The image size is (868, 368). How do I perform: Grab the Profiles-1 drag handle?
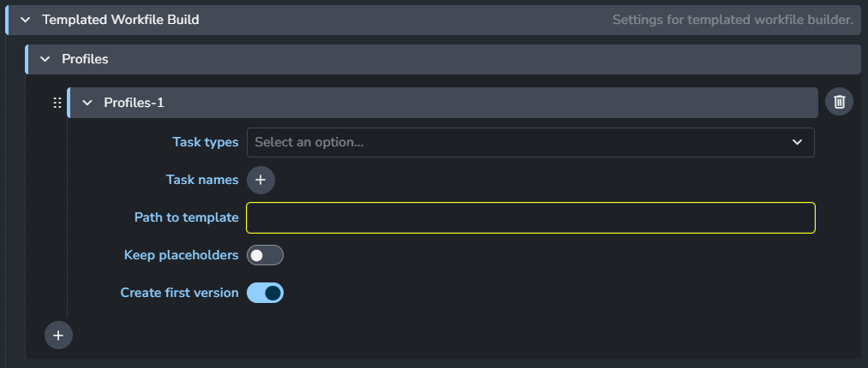point(57,103)
